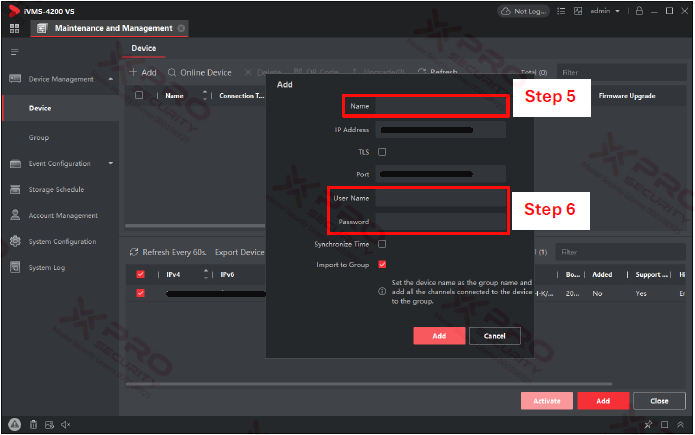Uncheck the Import to Group checkbox

pyautogui.click(x=382, y=265)
